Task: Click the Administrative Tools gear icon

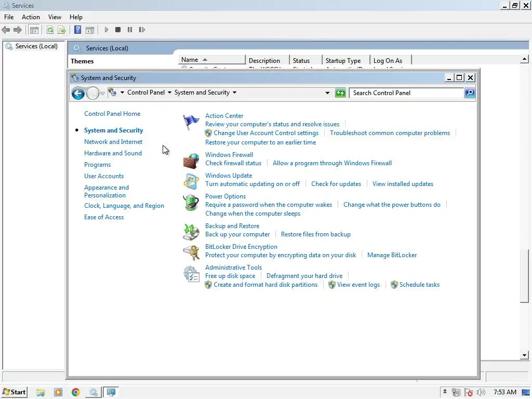Action: pos(191,274)
